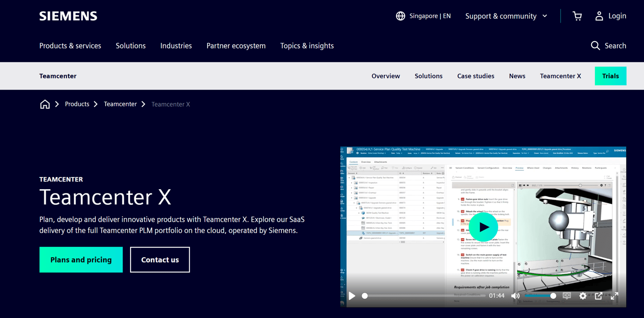Open Partner ecosystem menu

point(236,46)
